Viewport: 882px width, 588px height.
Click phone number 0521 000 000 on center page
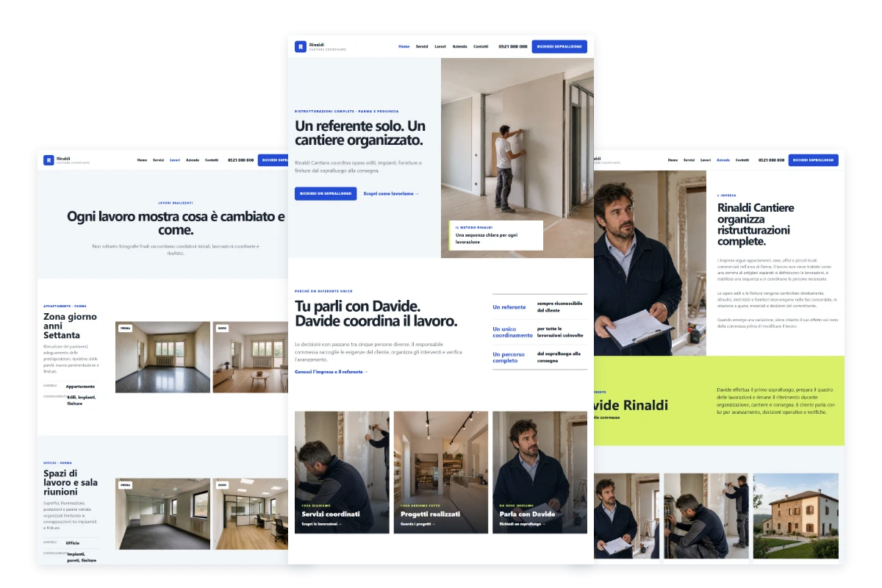pyautogui.click(x=513, y=46)
